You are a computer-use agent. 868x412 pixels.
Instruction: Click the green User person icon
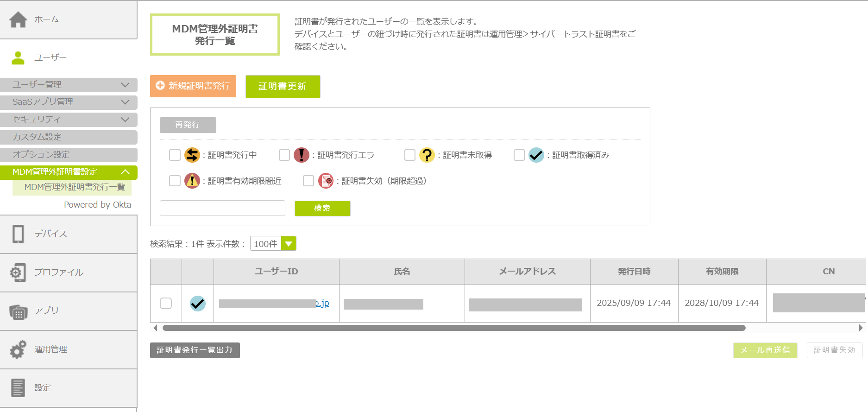(x=18, y=58)
